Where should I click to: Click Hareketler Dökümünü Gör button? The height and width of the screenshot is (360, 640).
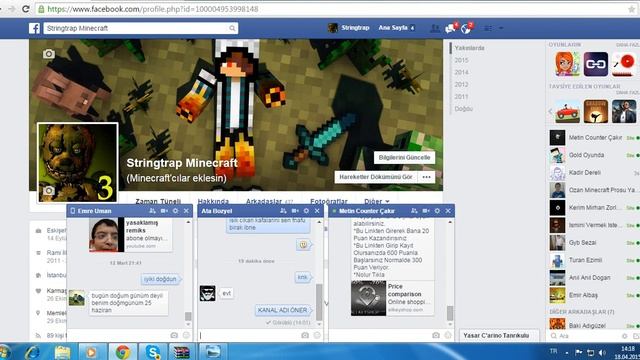point(376,177)
